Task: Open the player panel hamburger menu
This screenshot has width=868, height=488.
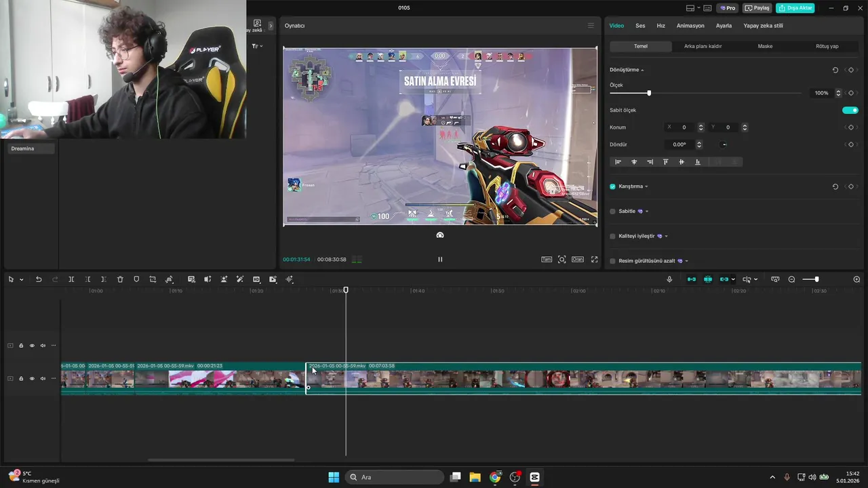Action: (x=591, y=26)
